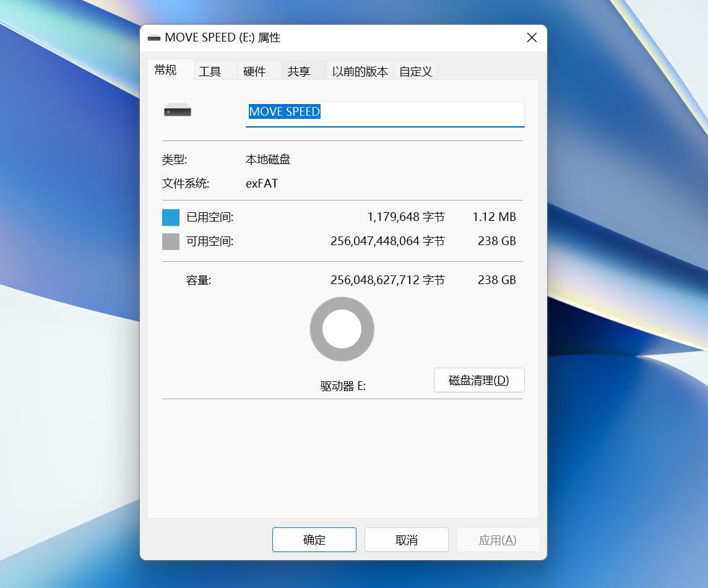This screenshot has height=588, width=708.
Task: Click the gray disk usage pie chart
Action: point(342,329)
